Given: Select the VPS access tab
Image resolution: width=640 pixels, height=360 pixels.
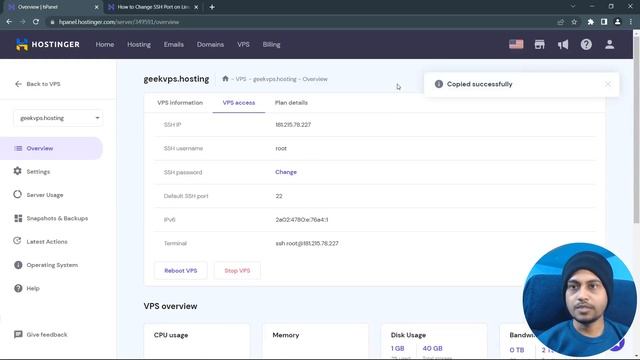Looking at the screenshot, I should click(x=239, y=103).
